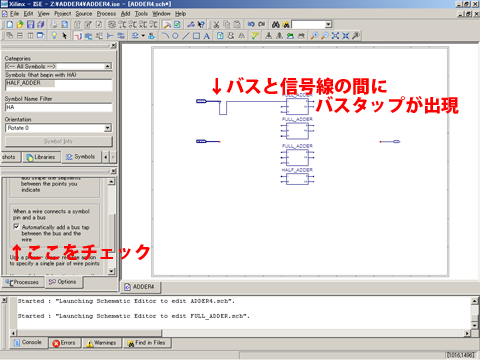Open the Tools menu
The image size is (480, 360).
[x=141, y=14]
